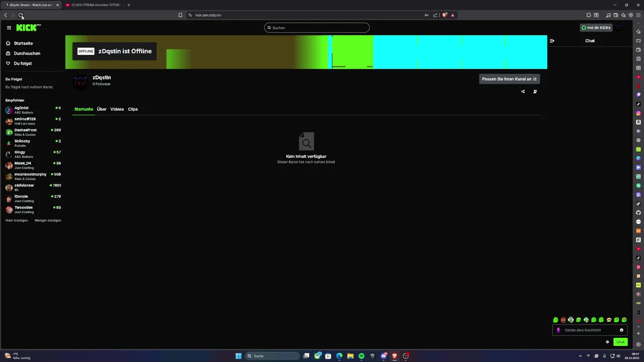Open recommended channel moonbootmurphy
644x362 pixels.
pyautogui.click(x=33, y=176)
